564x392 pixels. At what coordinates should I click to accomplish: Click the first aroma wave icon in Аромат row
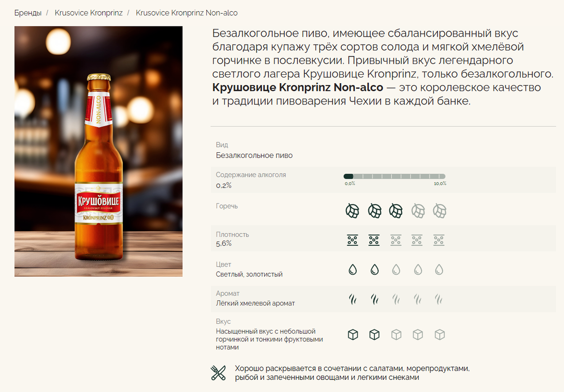pos(352,299)
